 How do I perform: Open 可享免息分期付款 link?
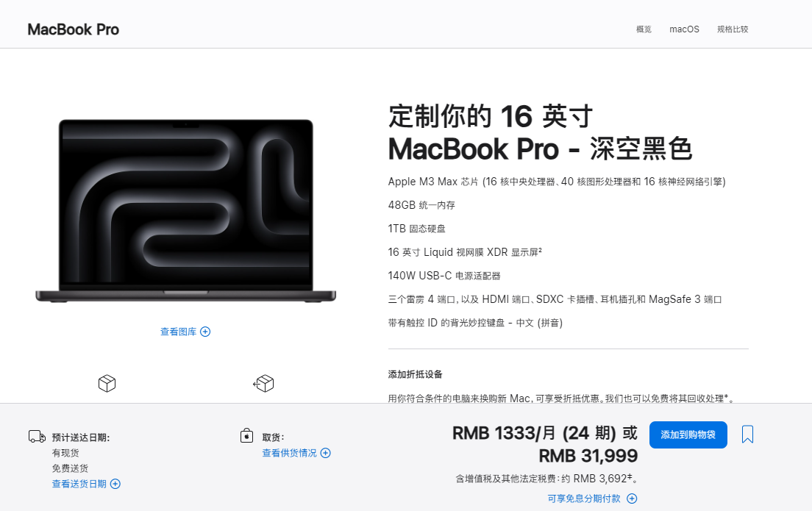click(584, 499)
